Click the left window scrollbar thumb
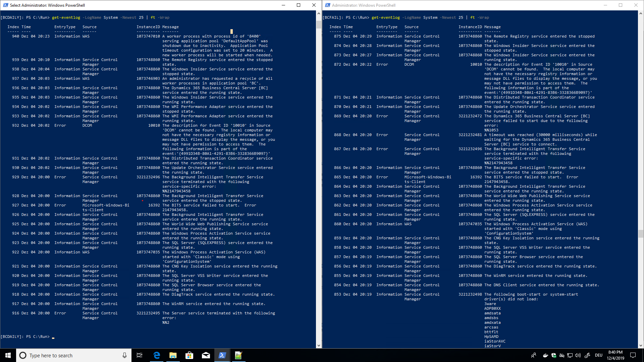 tap(319, 24)
